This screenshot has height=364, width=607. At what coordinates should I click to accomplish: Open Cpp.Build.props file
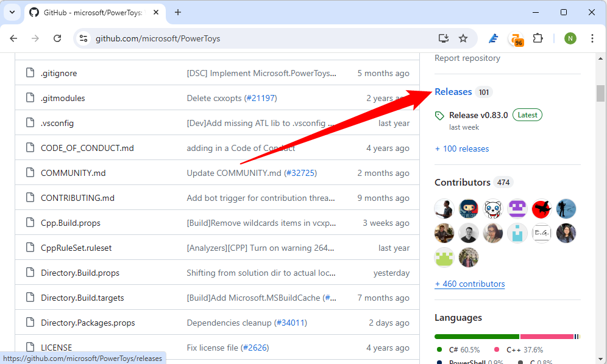pos(71,223)
